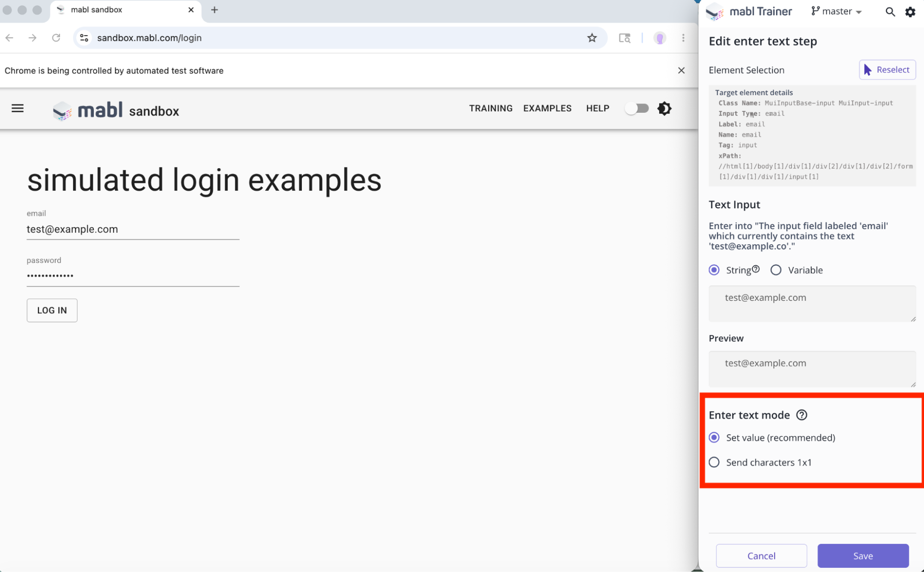Toggle the dark mode switch

coord(637,109)
